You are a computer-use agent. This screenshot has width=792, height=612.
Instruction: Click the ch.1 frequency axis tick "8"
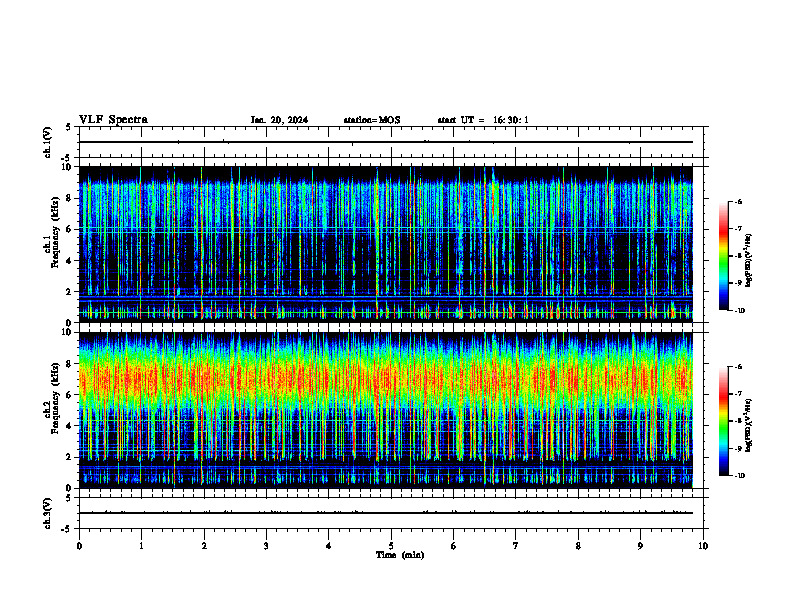click(x=69, y=198)
